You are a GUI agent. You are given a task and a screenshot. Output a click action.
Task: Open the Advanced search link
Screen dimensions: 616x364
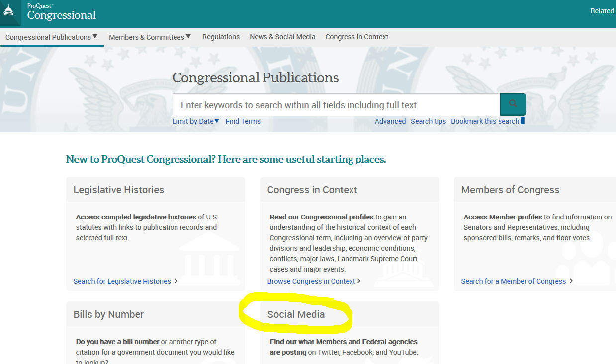pos(390,121)
